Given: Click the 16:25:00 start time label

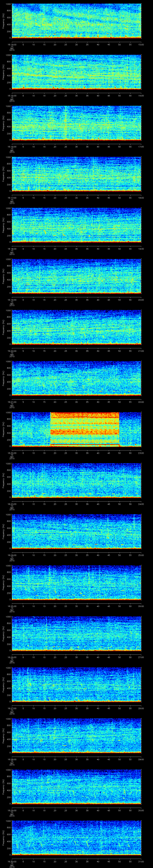Looking at the screenshot, I should click(12, 606).
